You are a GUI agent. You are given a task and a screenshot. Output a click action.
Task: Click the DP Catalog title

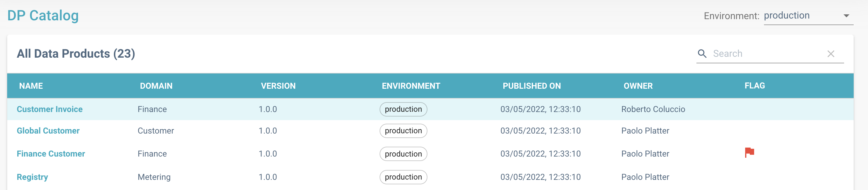43,16
